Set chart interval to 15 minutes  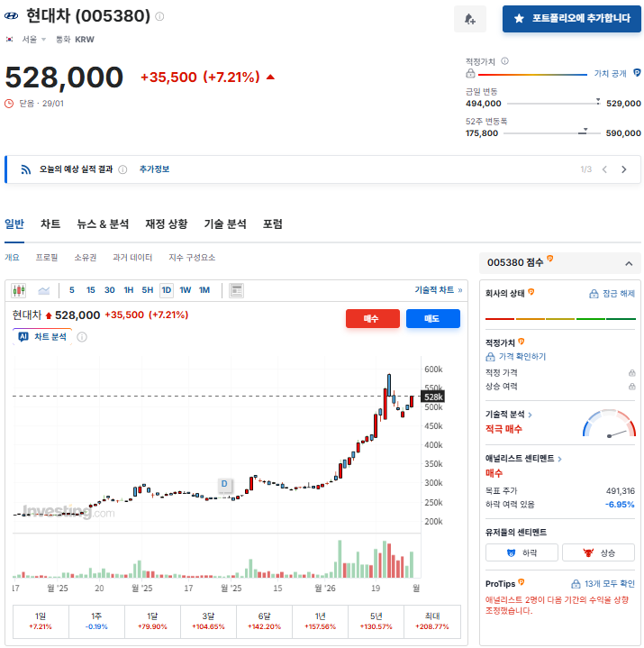tap(90, 290)
